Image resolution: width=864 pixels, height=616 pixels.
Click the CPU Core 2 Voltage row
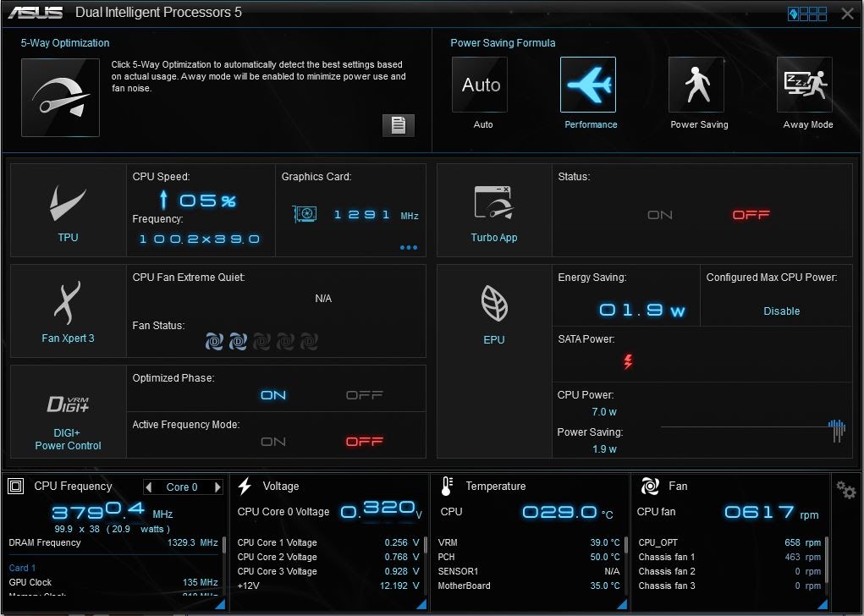pos(328,557)
